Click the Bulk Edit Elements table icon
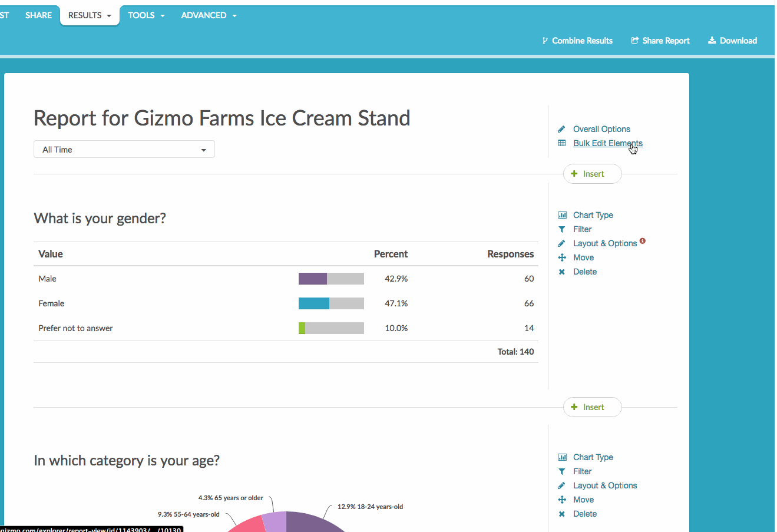The image size is (777, 532). [561, 143]
